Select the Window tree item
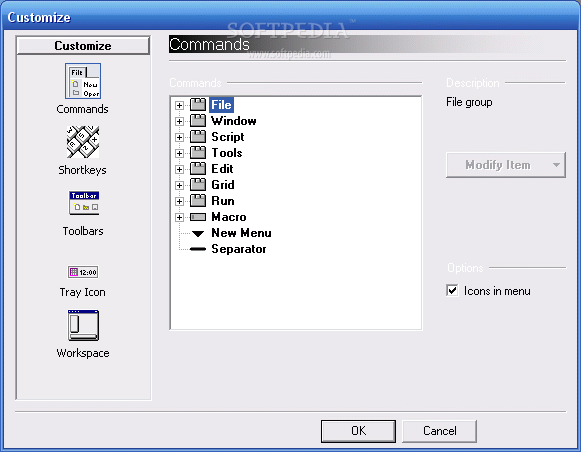This screenshot has width=581, height=452. (x=234, y=121)
